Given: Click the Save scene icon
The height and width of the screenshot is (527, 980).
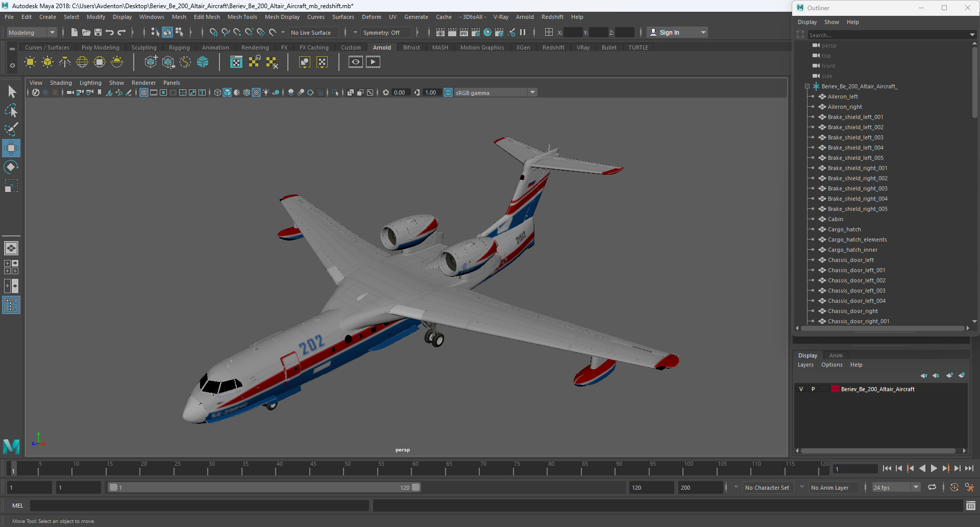Looking at the screenshot, I should [98, 32].
